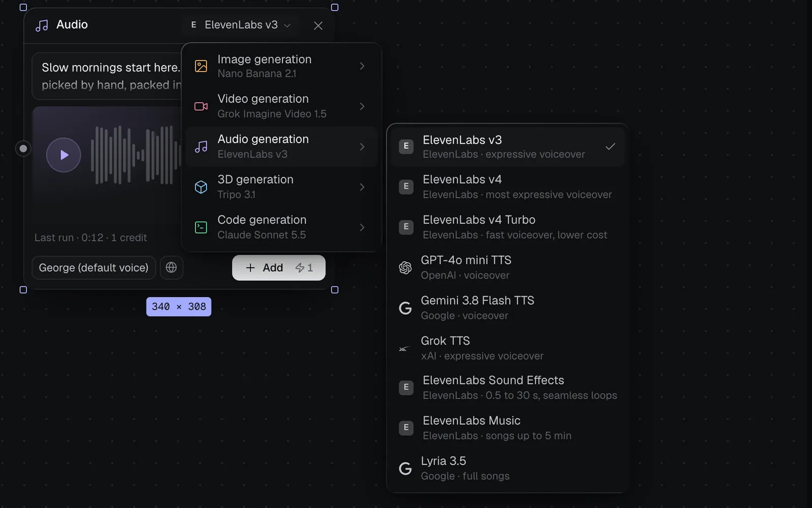Screen dimensions: 812x508
Task: Click the 3D generation cube icon
Action: (201, 187)
